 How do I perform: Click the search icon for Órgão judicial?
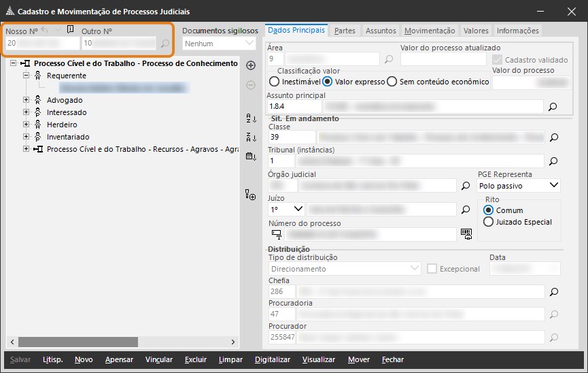click(x=466, y=185)
